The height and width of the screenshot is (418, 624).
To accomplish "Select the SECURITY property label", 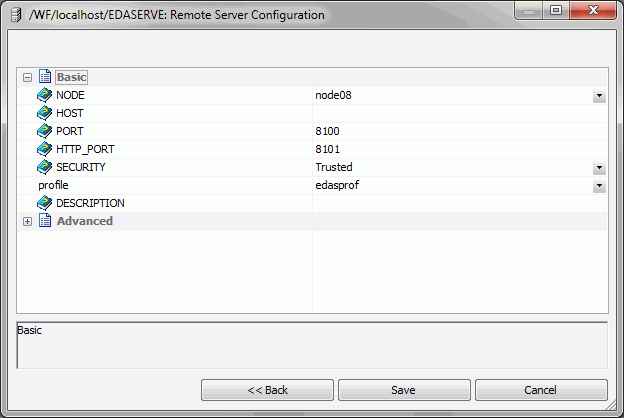I will coord(81,167).
